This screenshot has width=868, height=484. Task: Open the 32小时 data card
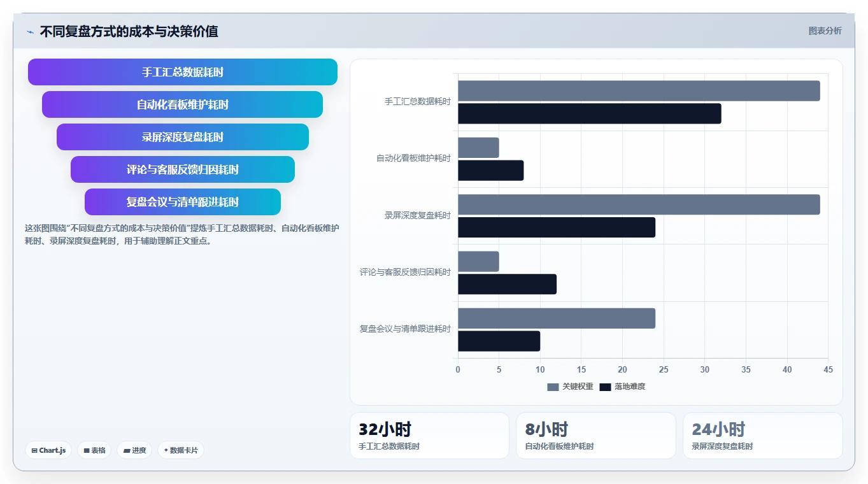429,436
